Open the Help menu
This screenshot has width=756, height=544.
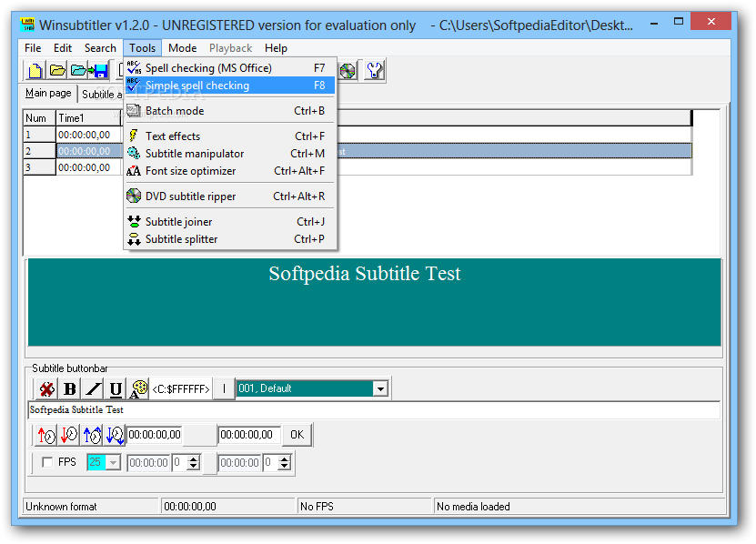tap(276, 48)
